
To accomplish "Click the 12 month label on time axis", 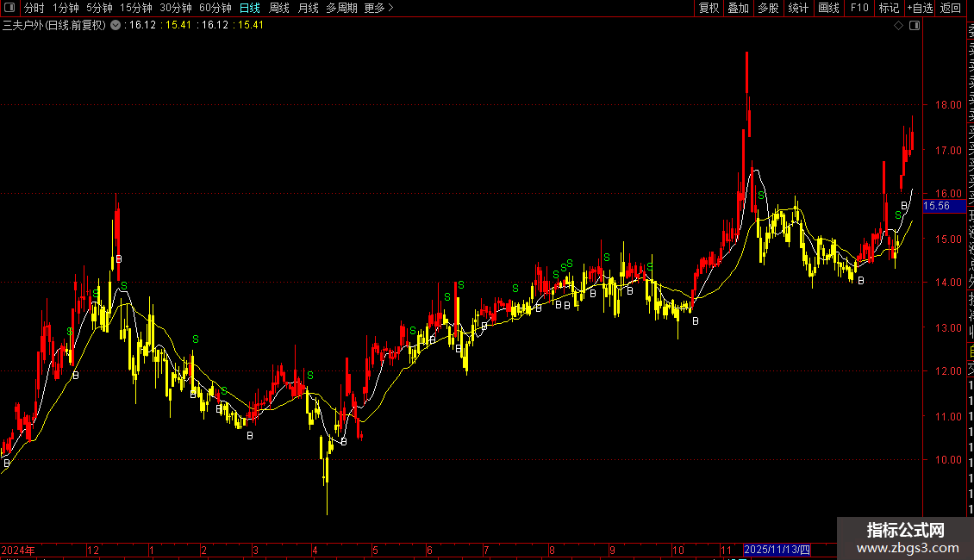I will point(92,551).
